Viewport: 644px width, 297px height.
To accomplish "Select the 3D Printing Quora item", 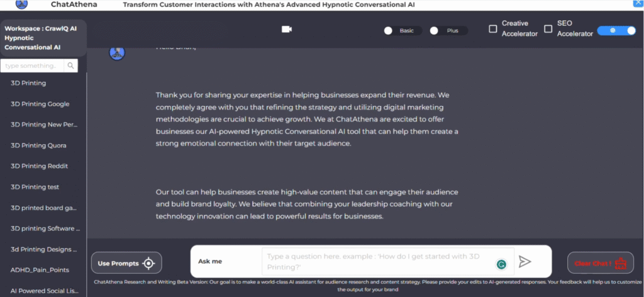I will [x=38, y=145].
